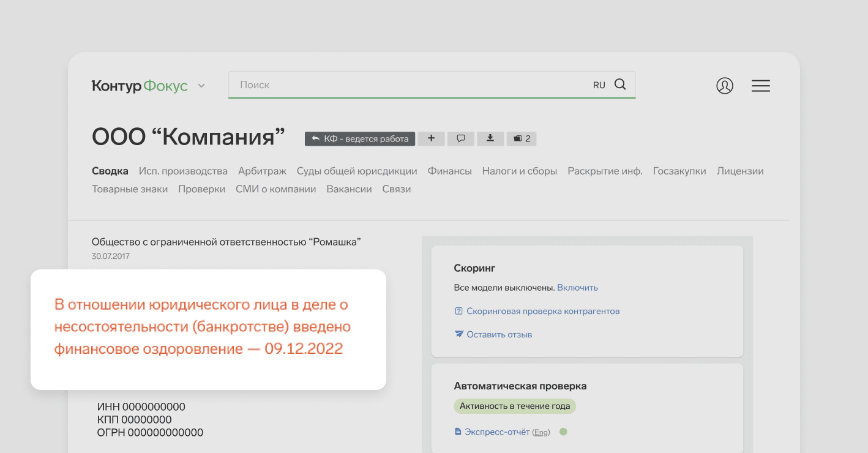Click the ООО "Компания" heading
The image size is (868, 453).
[189, 137]
